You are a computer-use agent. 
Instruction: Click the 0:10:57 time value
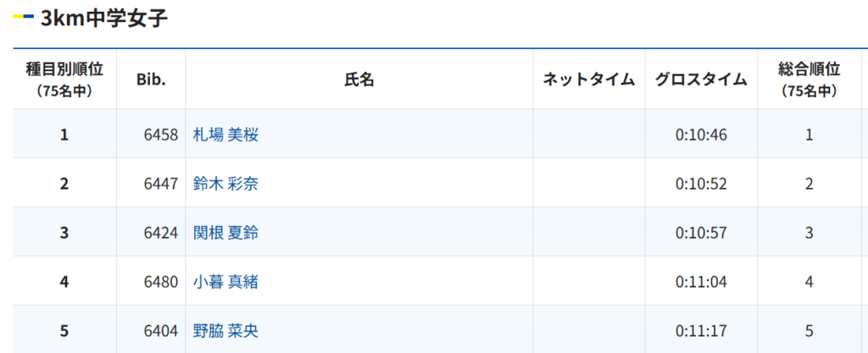point(701,233)
